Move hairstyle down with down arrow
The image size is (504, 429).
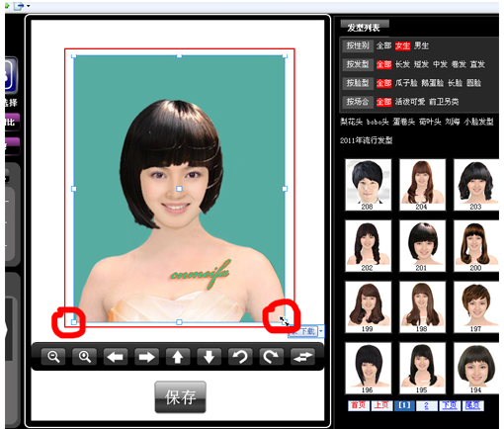tap(209, 357)
